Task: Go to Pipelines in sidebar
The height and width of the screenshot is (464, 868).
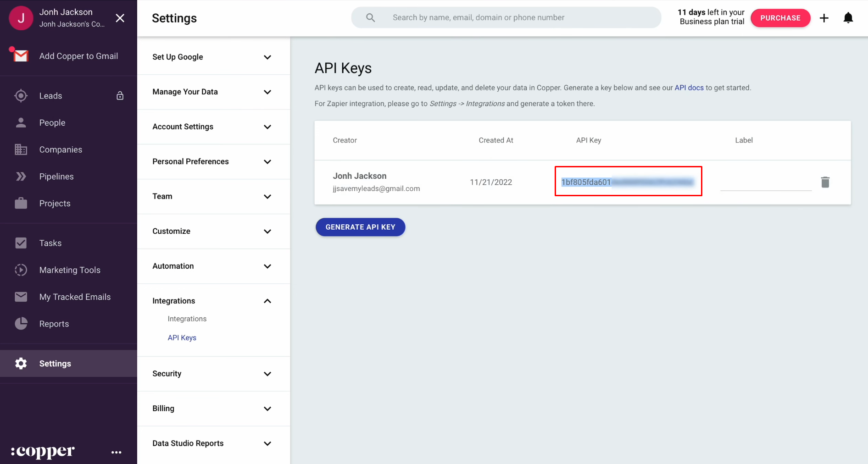Action: pyautogui.click(x=56, y=177)
